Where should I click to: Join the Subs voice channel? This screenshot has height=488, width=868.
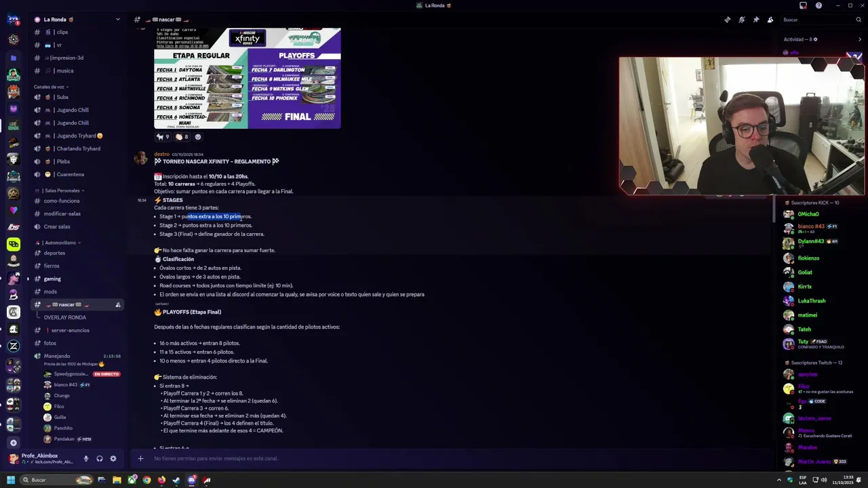coord(78,97)
